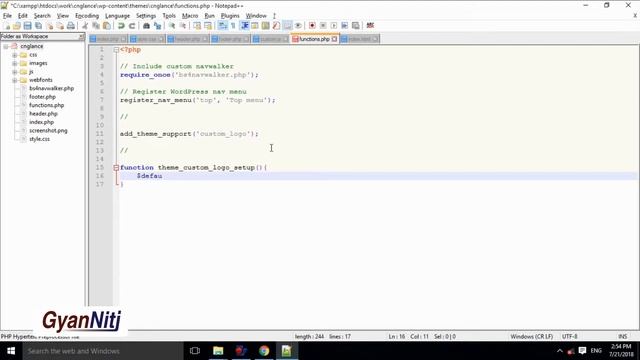The image size is (640, 360).
Task: Collapse the function fold marker at line 15
Action: [116, 168]
